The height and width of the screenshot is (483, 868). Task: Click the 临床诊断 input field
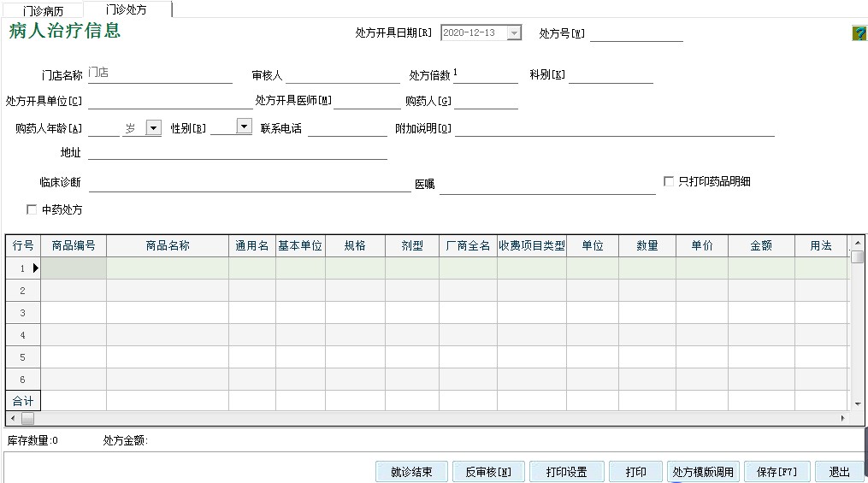(250, 184)
